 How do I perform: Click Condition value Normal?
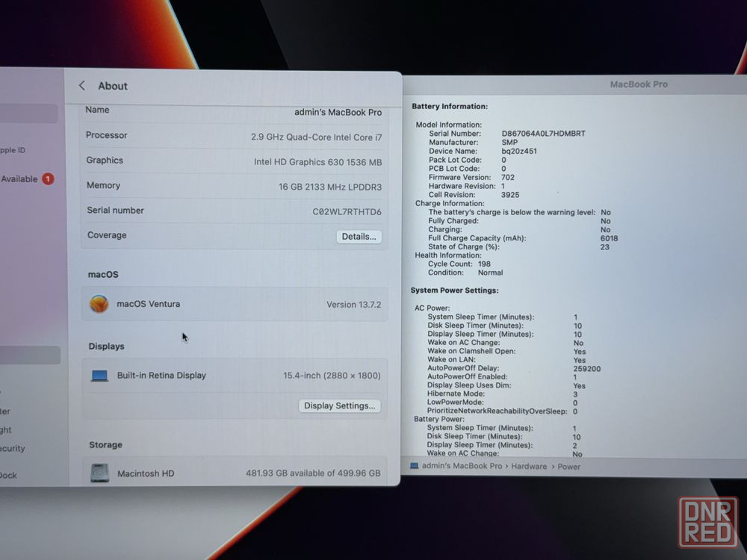click(x=490, y=273)
